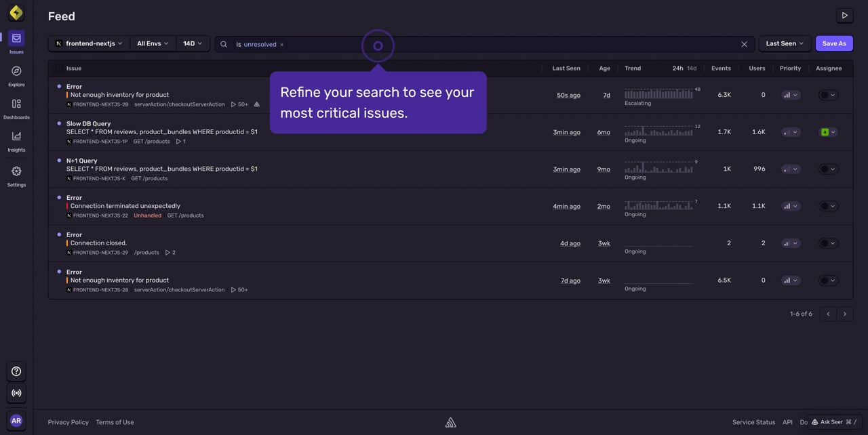Tick the select-all checkbox beside Issue header

pyautogui.click(x=59, y=68)
